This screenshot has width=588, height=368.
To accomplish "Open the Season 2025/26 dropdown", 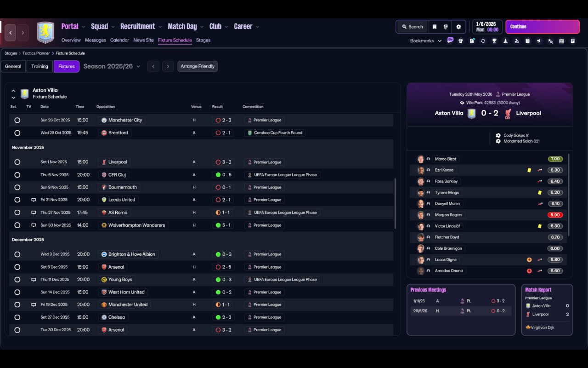I will point(112,66).
